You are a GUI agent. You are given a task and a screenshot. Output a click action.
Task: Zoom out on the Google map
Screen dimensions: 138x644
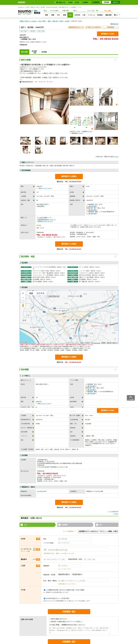(x=23, y=298)
